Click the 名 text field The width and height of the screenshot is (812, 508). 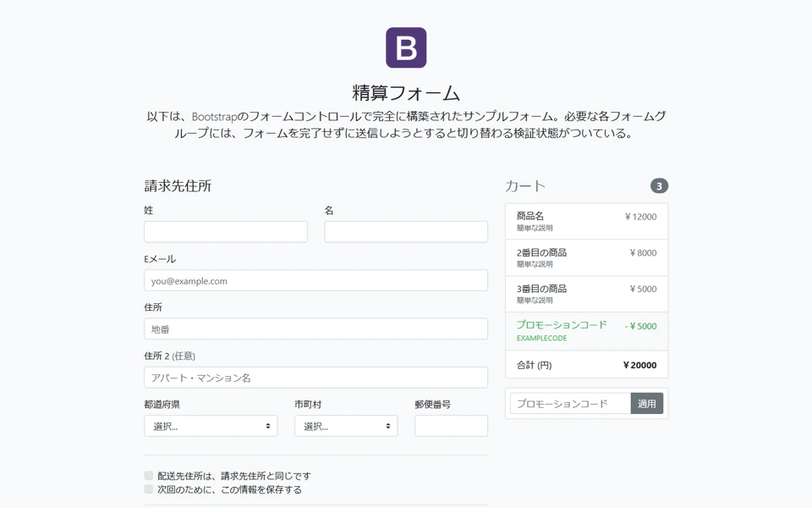coord(406,232)
